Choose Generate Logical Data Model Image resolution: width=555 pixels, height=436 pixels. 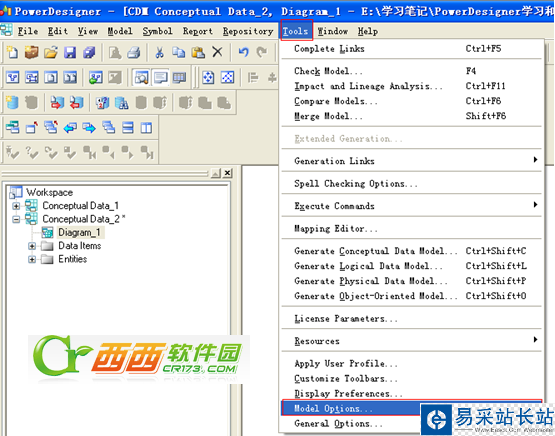pyautogui.click(x=412, y=266)
